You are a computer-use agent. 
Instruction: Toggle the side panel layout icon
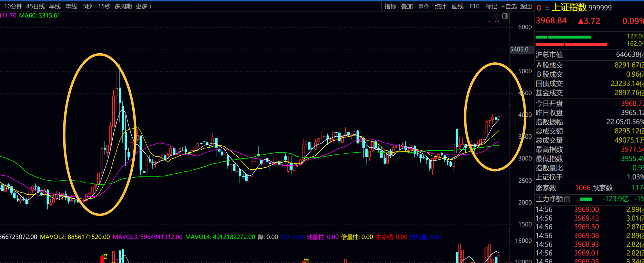tap(505, 16)
